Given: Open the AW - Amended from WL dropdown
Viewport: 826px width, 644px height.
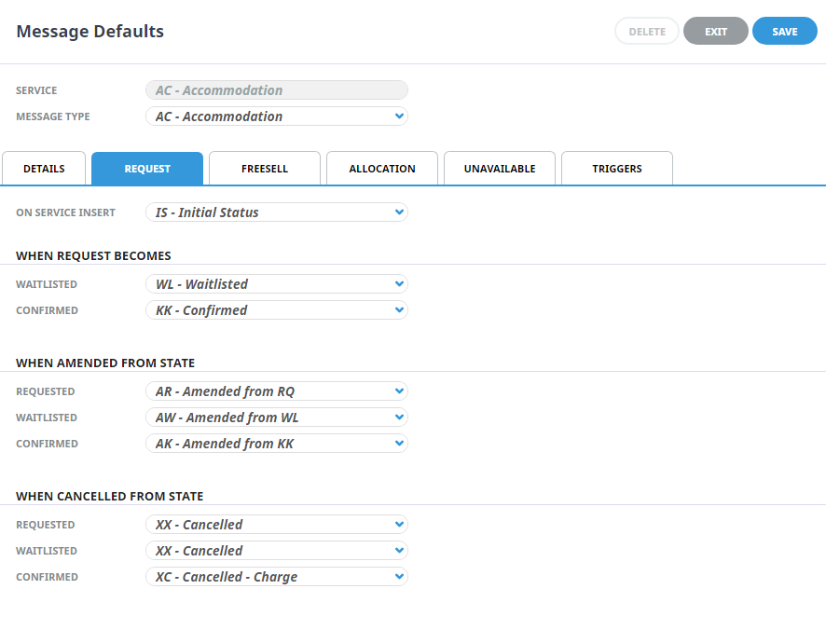Looking at the screenshot, I should pos(277,418).
